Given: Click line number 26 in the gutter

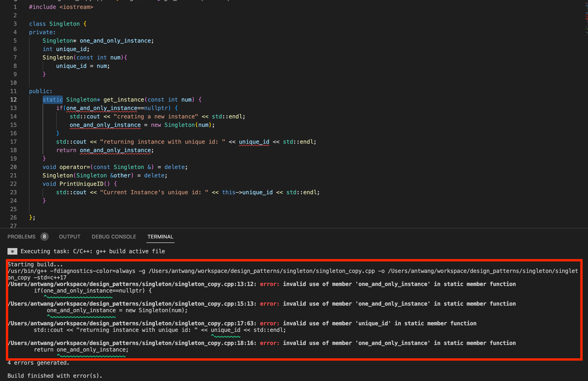Looking at the screenshot, I should pos(13,217).
